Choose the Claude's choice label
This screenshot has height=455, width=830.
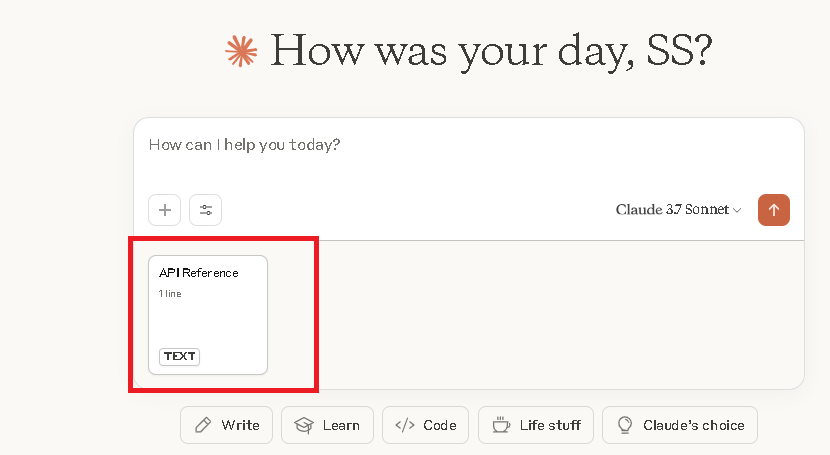694,425
